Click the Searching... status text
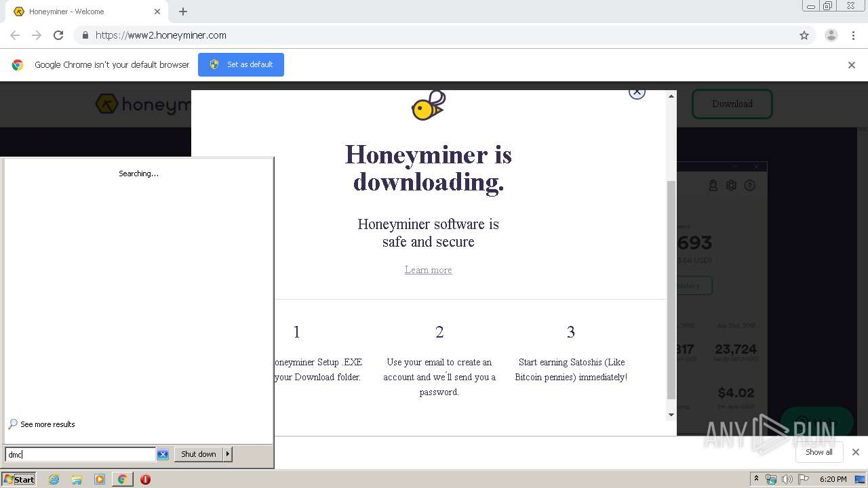Viewport: 868px width, 488px height. coord(139,174)
